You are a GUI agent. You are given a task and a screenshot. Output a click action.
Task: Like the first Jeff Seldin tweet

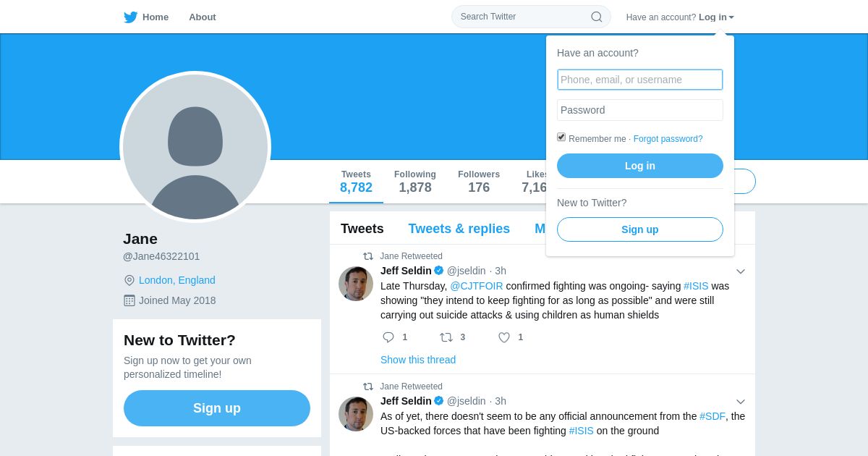[x=504, y=337]
